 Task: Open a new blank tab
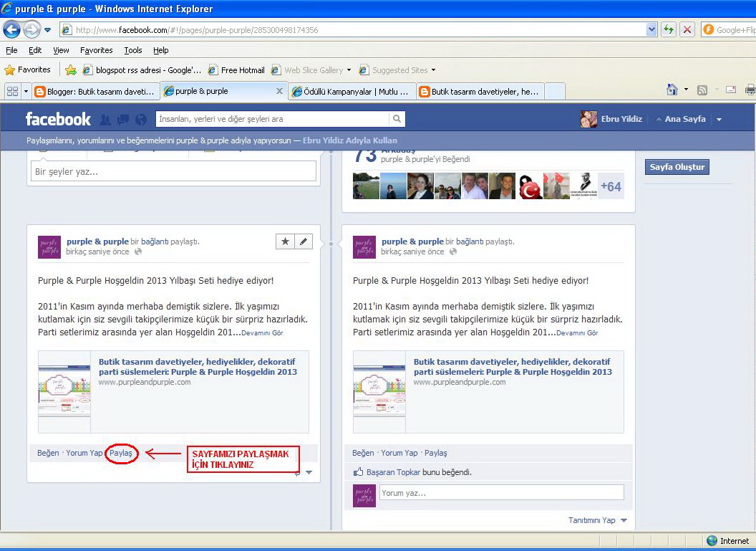[554, 91]
